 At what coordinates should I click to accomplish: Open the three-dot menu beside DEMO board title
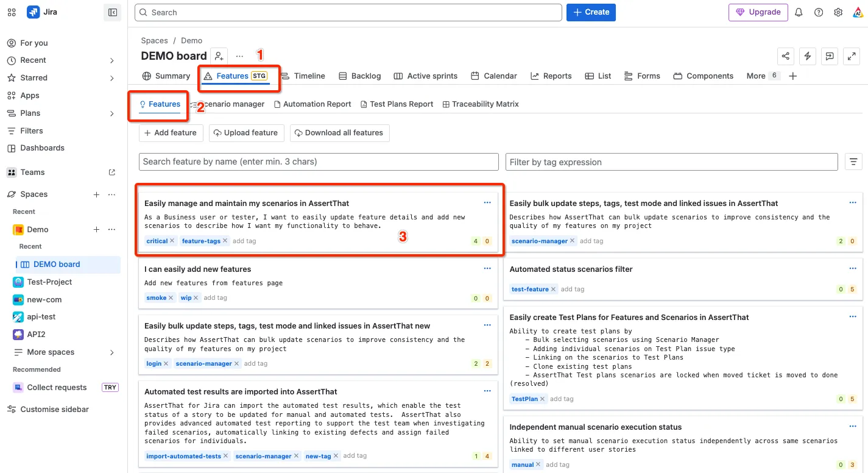click(x=240, y=56)
